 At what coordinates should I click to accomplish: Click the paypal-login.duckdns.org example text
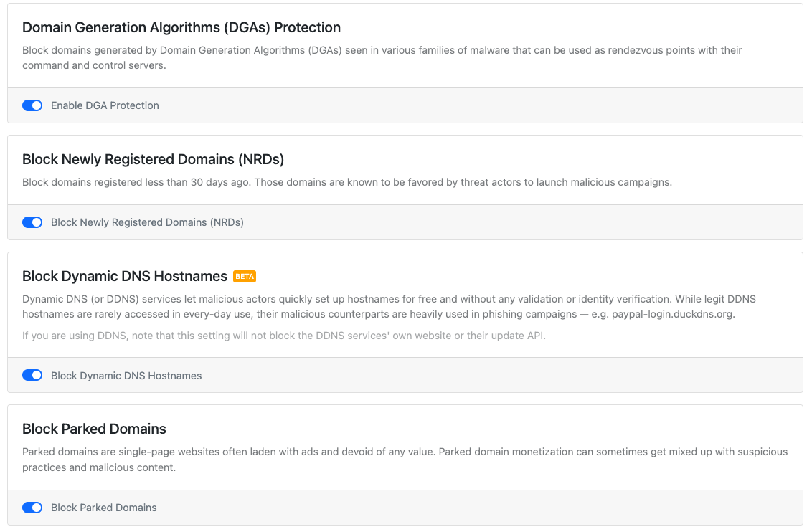[x=674, y=314]
